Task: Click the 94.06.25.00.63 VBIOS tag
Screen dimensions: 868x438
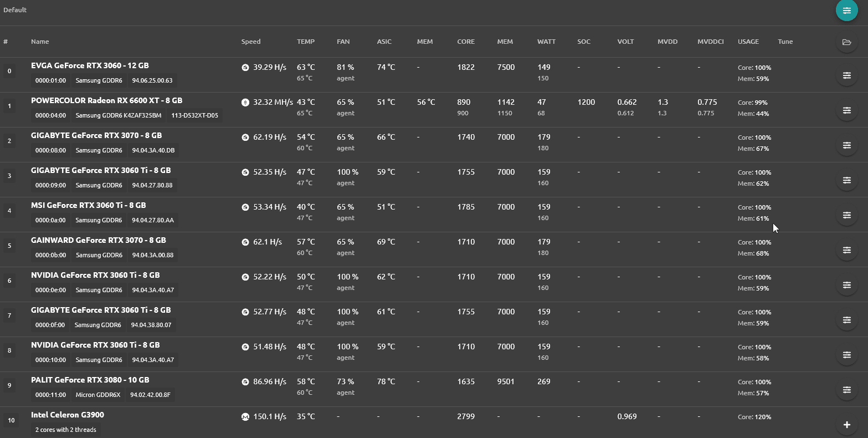Action: (152, 80)
